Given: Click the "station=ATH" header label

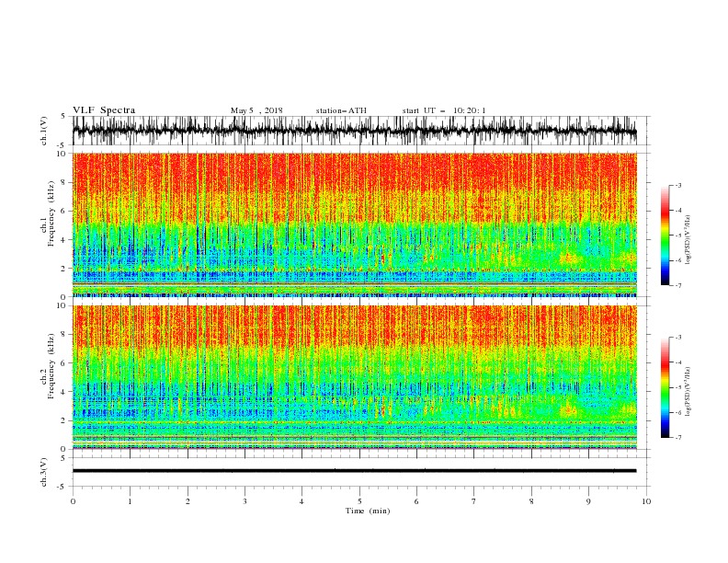Looking at the screenshot, I should pos(341,110).
